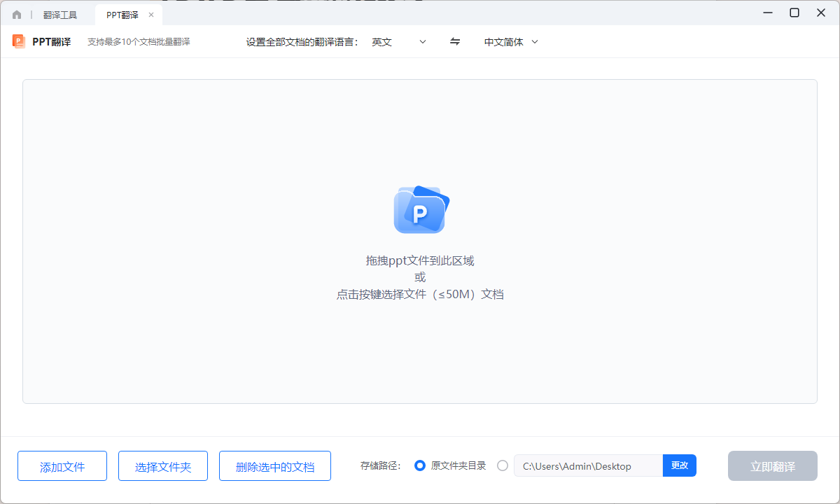Open the source language 英文 dropdown
Image resolution: width=840 pixels, height=504 pixels.
pyautogui.click(x=399, y=42)
